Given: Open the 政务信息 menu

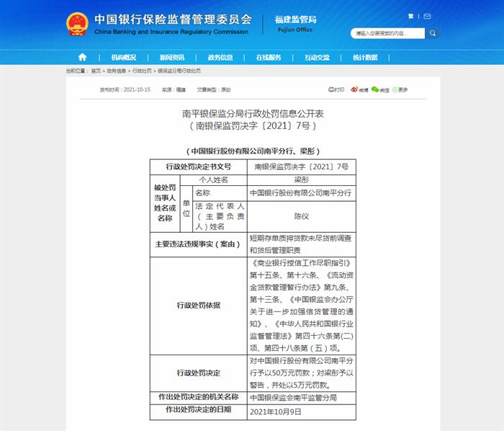Looking at the screenshot, I should click(220, 58).
